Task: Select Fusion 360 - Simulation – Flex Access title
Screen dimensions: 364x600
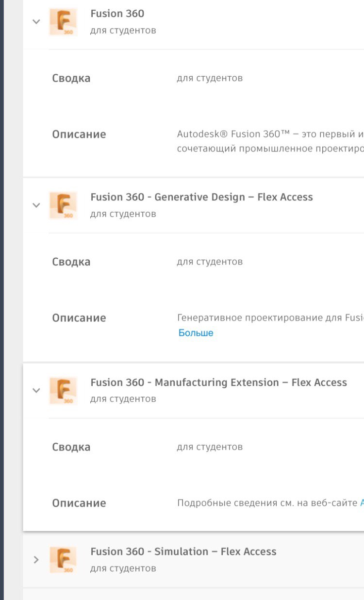Action: [x=183, y=551]
